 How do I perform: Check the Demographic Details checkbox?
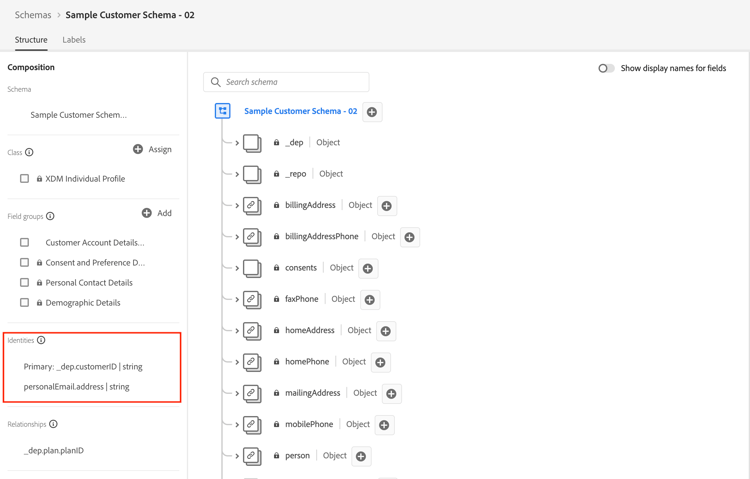(x=24, y=302)
